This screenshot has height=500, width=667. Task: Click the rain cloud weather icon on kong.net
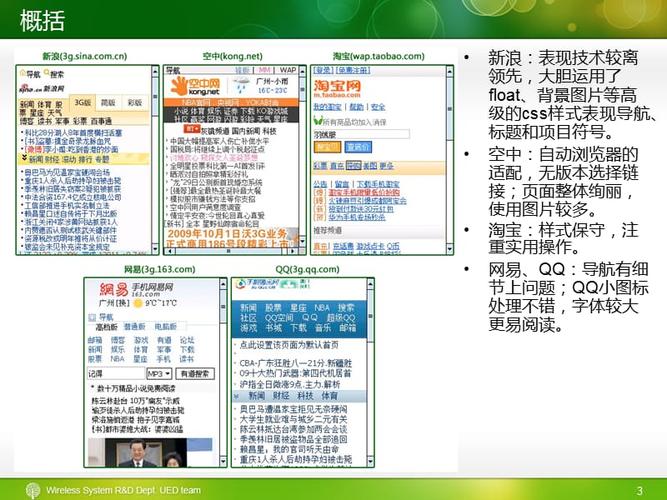(x=242, y=86)
